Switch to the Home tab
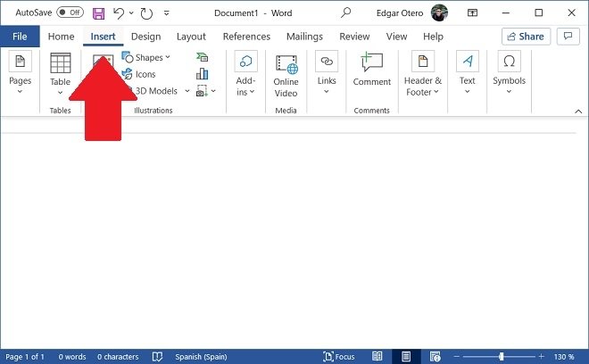Screen dimensions: 589x364 tap(61, 37)
